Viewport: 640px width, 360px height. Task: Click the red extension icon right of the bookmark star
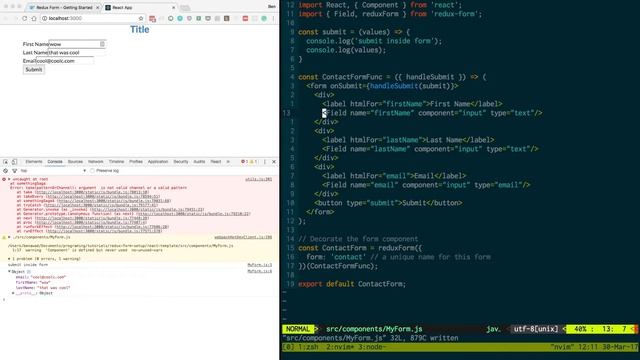(x=152, y=18)
